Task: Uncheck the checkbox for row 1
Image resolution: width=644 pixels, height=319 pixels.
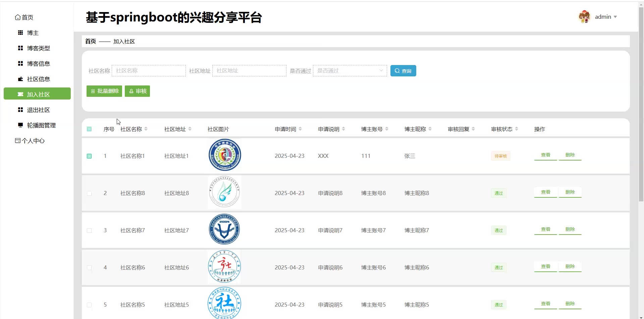Action: click(x=89, y=156)
